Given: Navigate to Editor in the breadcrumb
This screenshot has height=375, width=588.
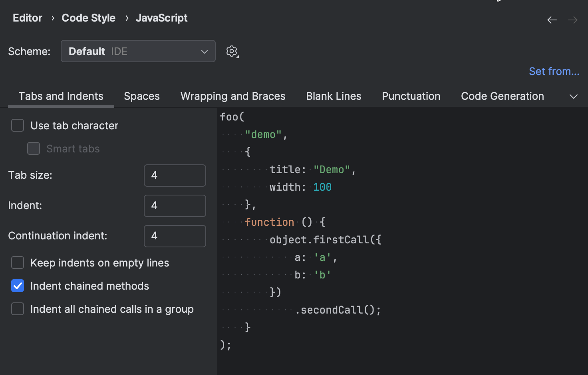Looking at the screenshot, I should coord(27,18).
